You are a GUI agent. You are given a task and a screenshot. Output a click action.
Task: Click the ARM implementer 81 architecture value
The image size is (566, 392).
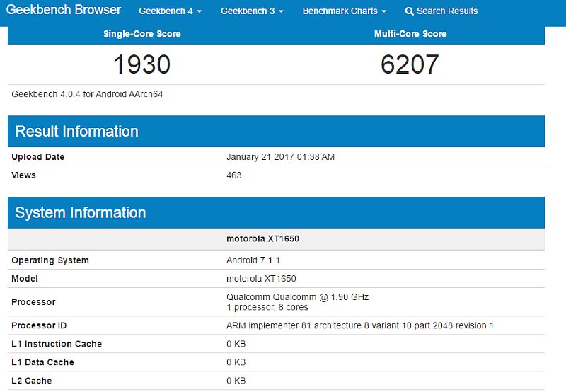[360, 326]
